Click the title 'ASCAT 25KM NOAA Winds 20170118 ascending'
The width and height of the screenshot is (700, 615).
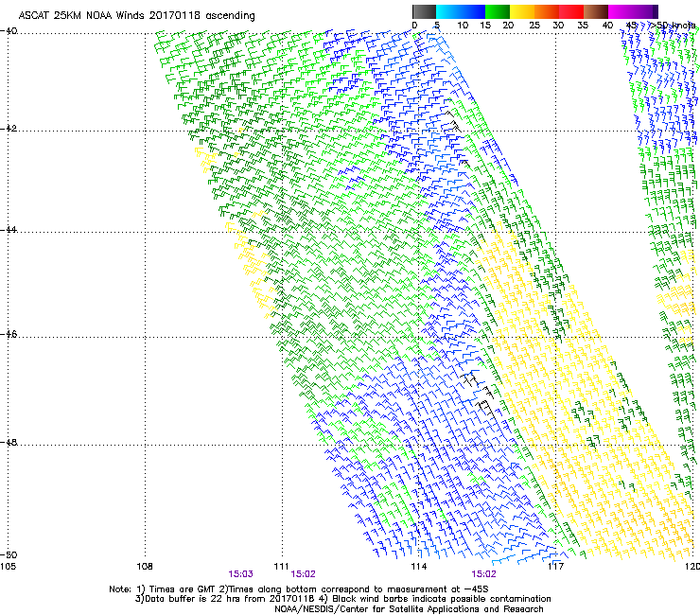coord(136,16)
